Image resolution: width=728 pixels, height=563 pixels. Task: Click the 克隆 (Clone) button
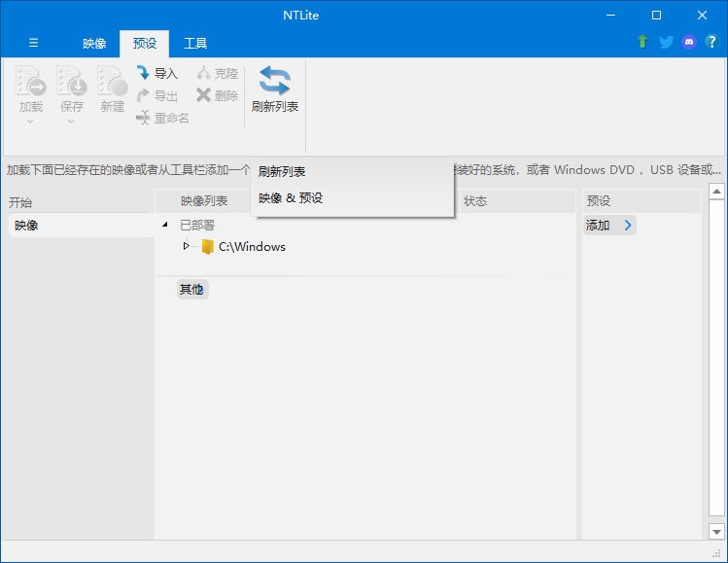click(218, 73)
